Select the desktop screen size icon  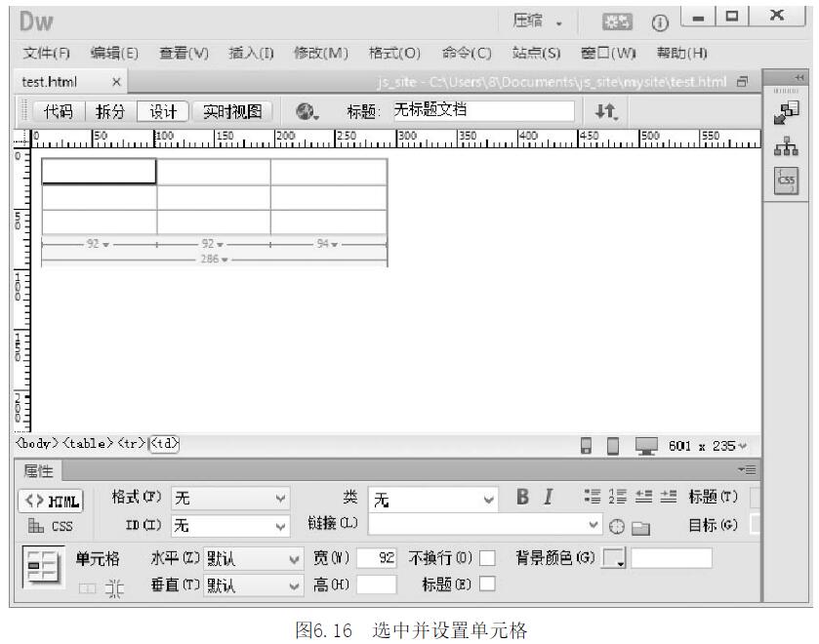(645, 446)
